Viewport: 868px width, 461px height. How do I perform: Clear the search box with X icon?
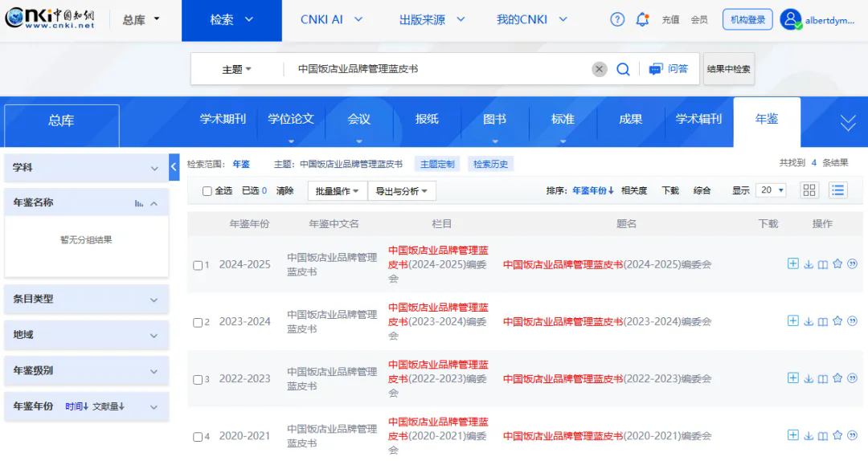pos(600,69)
